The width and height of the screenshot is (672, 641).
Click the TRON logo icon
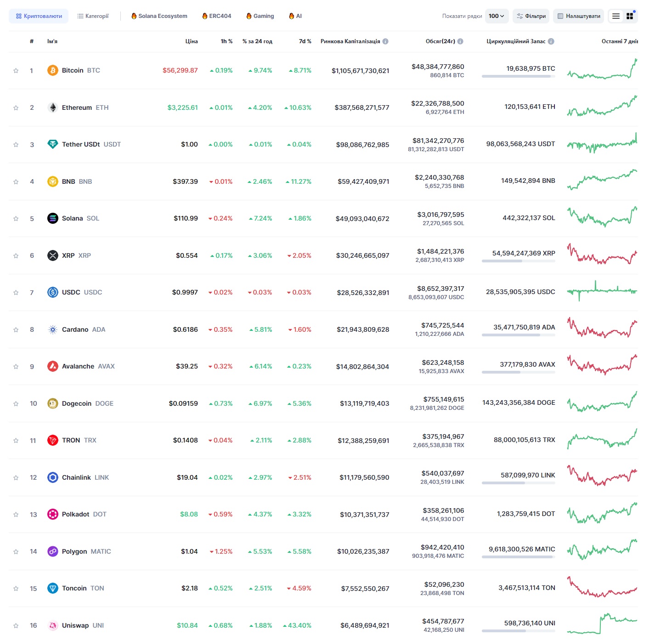click(53, 440)
